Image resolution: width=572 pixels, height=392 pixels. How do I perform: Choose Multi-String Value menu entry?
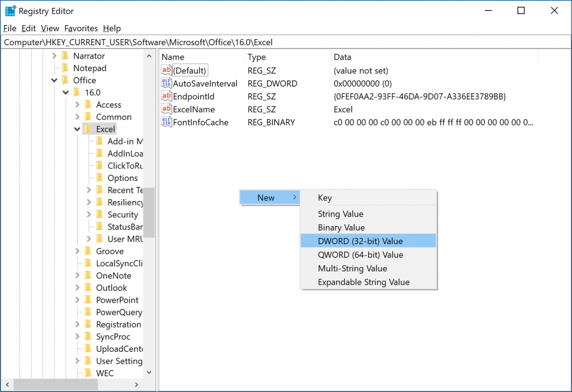point(368,269)
